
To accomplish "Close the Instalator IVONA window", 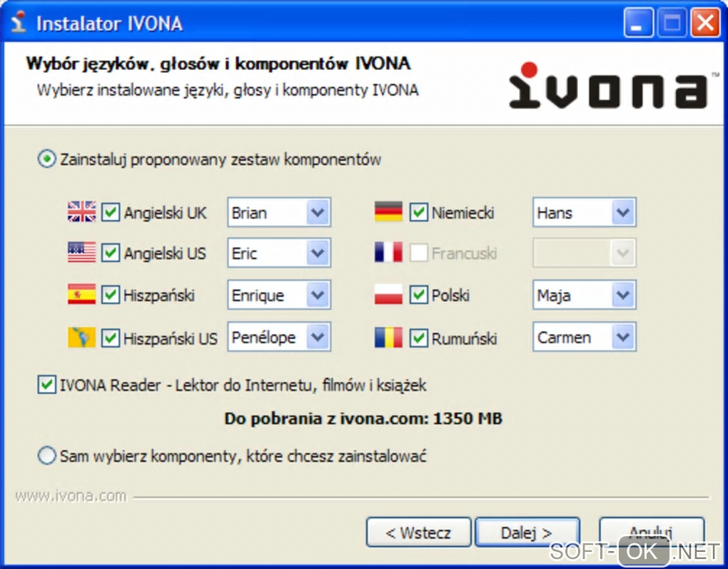I will (x=705, y=22).
